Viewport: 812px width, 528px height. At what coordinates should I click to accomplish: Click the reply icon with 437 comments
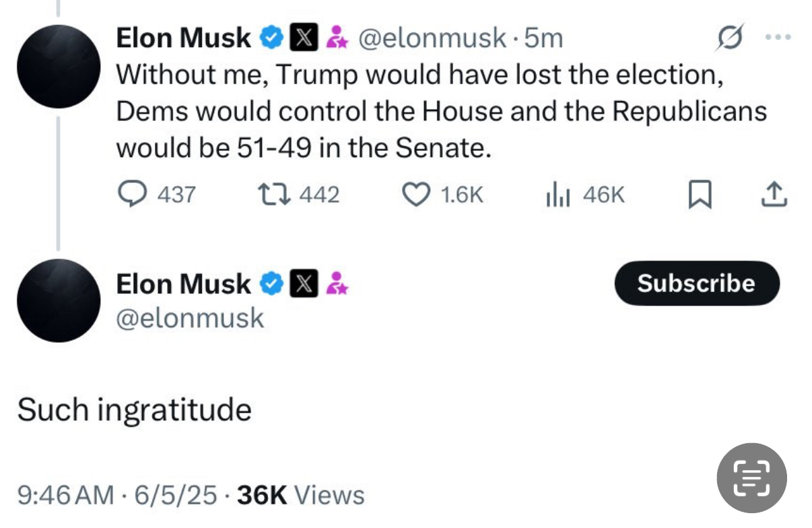(131, 195)
